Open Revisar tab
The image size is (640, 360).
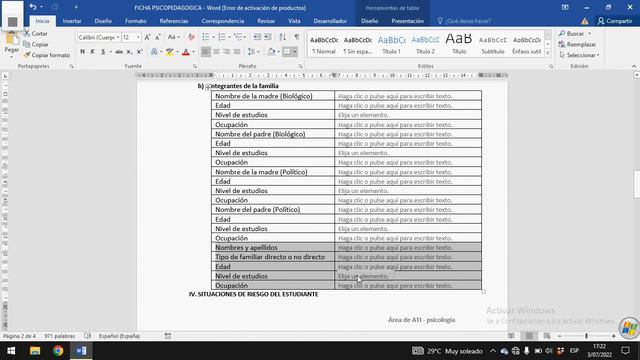(266, 21)
